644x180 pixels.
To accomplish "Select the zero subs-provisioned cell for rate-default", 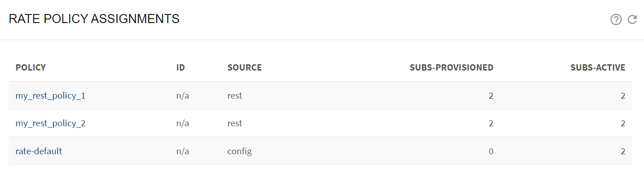I will pyautogui.click(x=491, y=151).
